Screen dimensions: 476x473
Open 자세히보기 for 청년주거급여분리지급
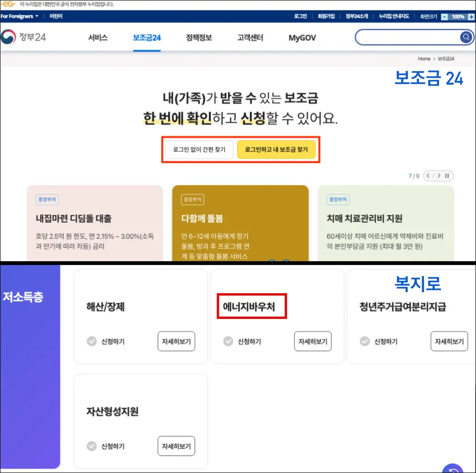coord(449,341)
